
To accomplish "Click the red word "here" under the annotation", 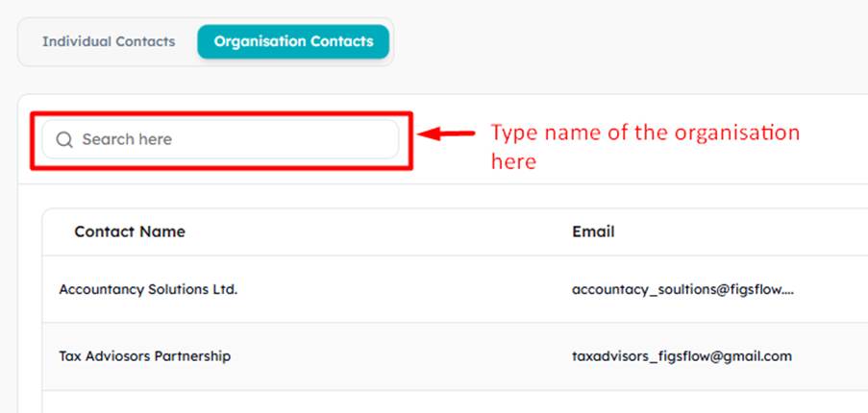I will click(x=513, y=161).
